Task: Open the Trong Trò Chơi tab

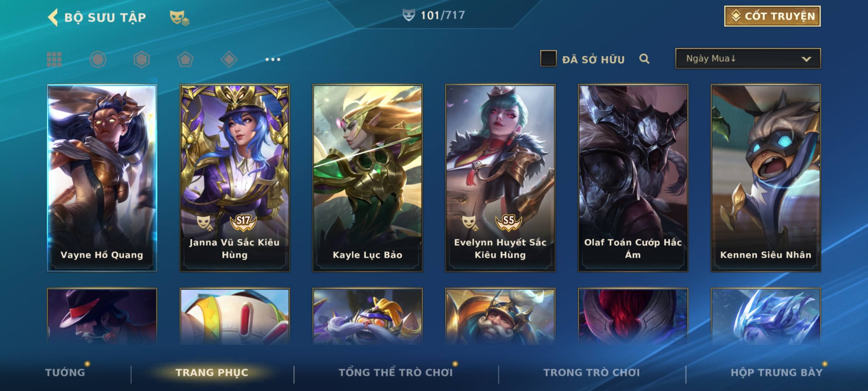Action: (592, 372)
